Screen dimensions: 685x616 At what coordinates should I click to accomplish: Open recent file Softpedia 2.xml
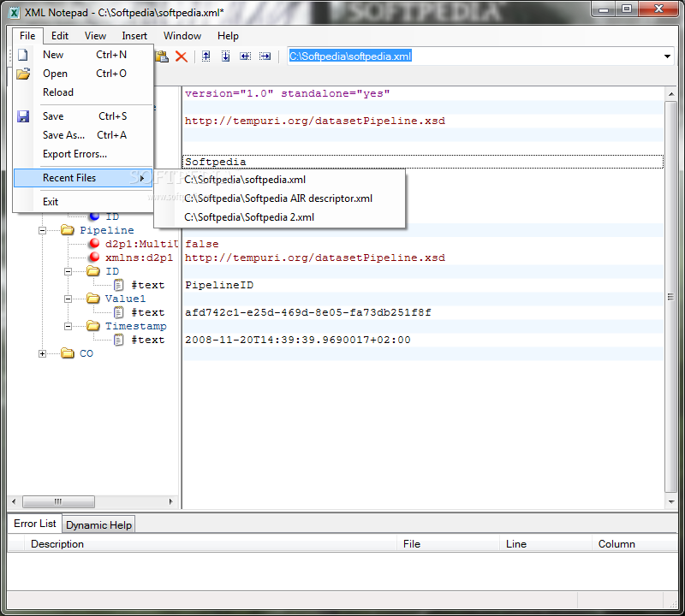280,217
